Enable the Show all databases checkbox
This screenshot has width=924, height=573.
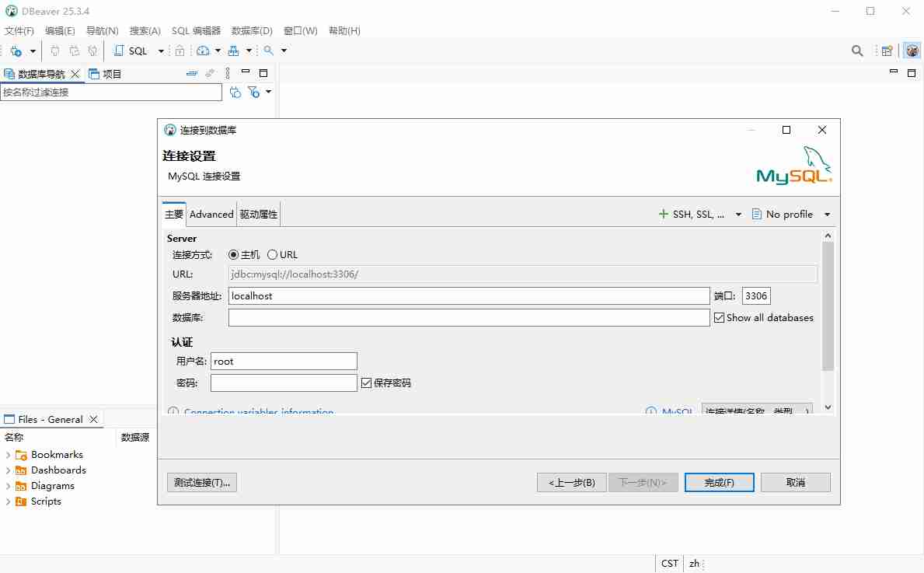[x=719, y=317]
